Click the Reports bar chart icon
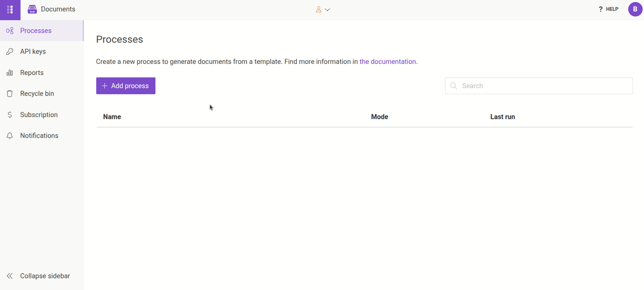The width and height of the screenshot is (644, 290). [x=10, y=73]
